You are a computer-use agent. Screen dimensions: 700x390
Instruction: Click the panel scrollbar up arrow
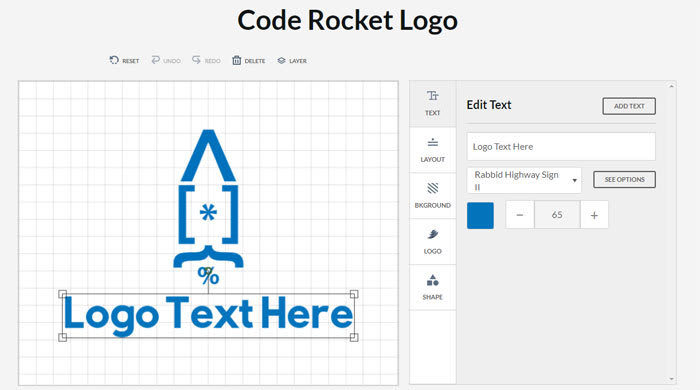point(671,86)
